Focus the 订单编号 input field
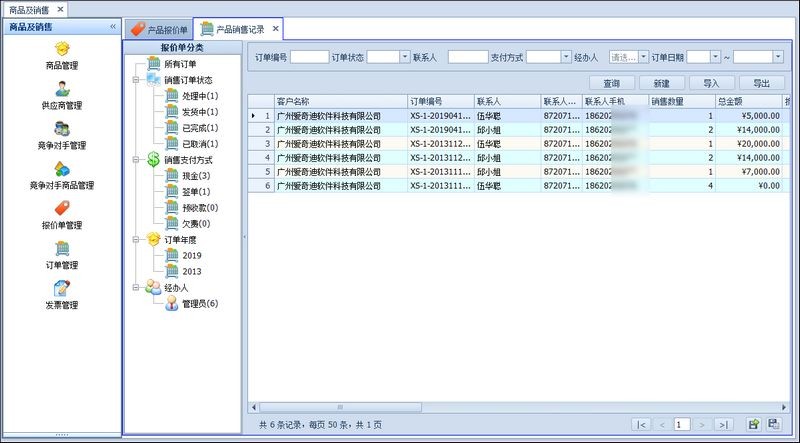Screen dimensions: 800x443 309,57
